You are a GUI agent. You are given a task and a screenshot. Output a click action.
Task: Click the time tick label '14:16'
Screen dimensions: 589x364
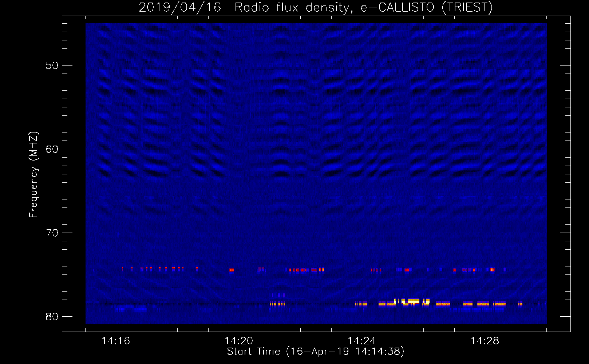tap(116, 341)
